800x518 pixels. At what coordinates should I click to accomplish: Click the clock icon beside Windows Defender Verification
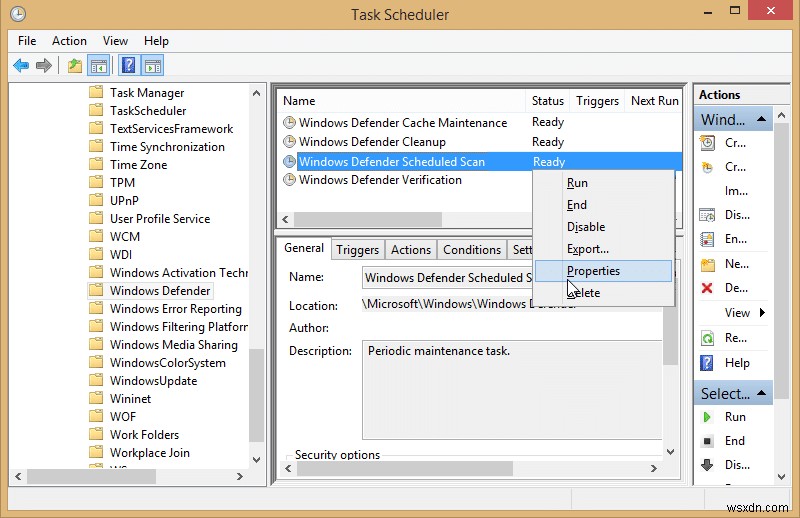point(289,180)
